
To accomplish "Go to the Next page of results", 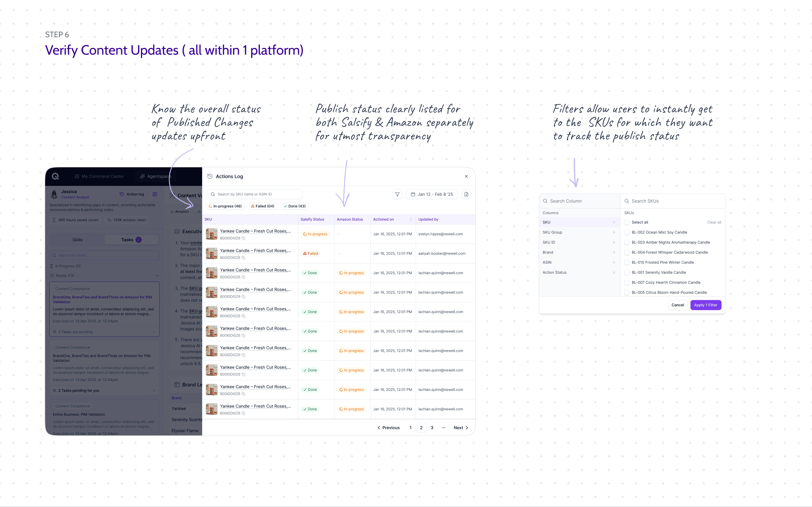I will [x=461, y=428].
